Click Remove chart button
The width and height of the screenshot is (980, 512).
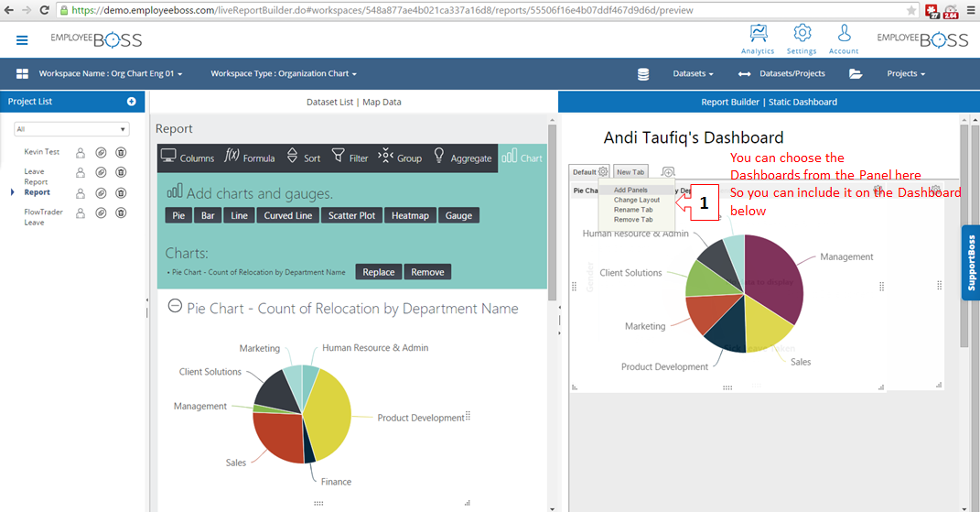coord(427,272)
